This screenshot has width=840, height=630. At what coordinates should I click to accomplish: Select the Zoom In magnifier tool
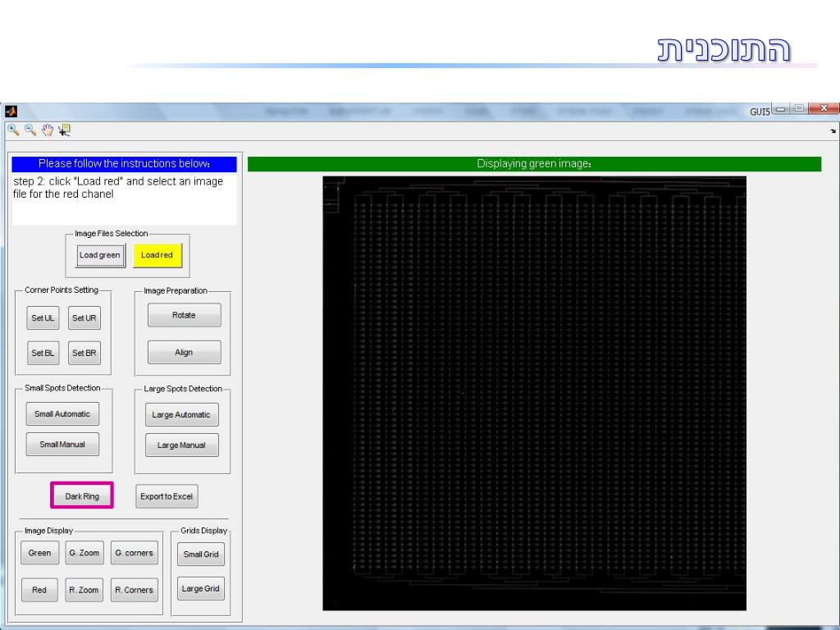[x=13, y=130]
